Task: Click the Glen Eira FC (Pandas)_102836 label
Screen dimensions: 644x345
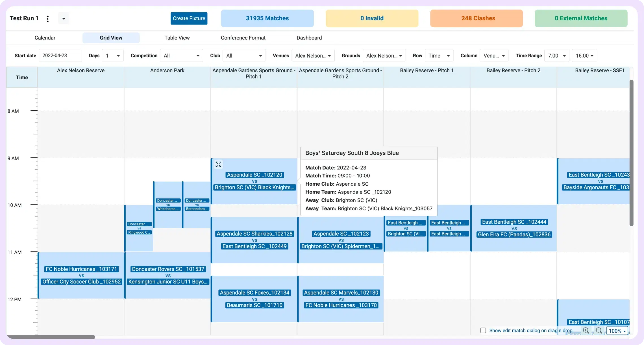Action: tap(514, 234)
